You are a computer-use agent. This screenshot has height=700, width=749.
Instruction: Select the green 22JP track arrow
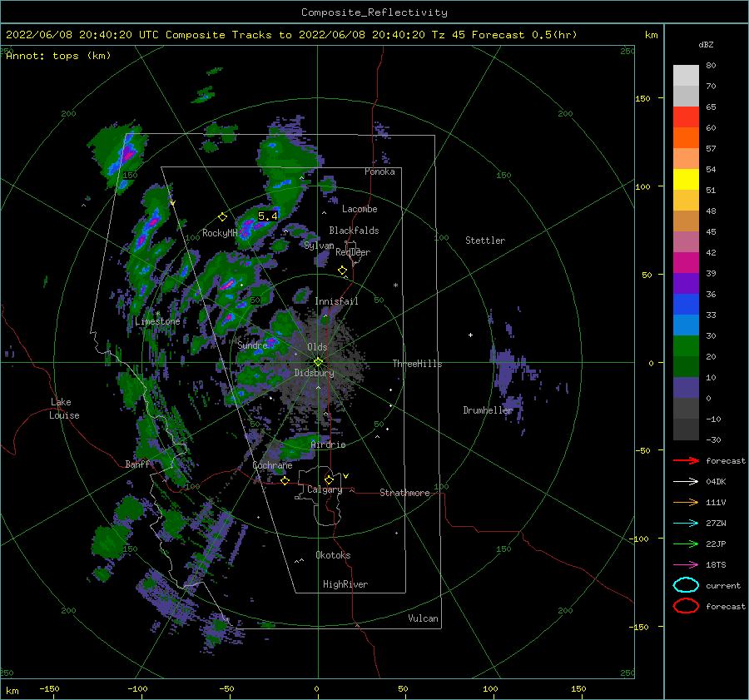(686, 544)
